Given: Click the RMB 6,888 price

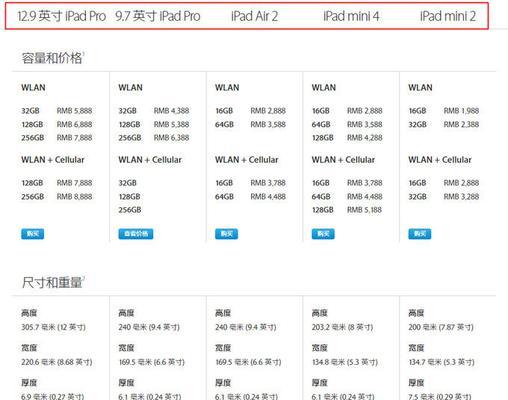Looking at the screenshot, I should tap(74, 124).
